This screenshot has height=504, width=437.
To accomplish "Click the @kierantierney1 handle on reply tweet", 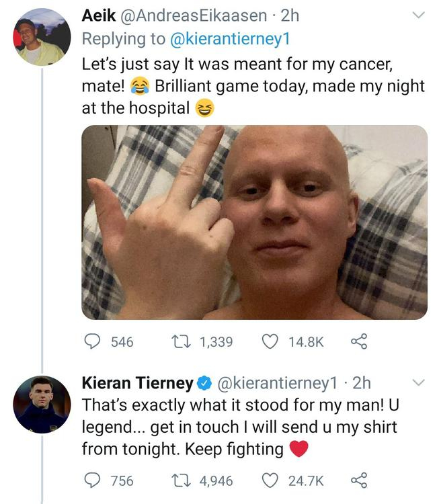I will 276,383.
